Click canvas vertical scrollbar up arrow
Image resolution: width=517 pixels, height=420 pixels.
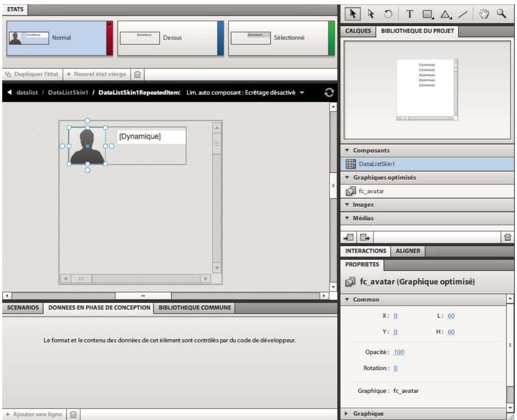[x=333, y=107]
